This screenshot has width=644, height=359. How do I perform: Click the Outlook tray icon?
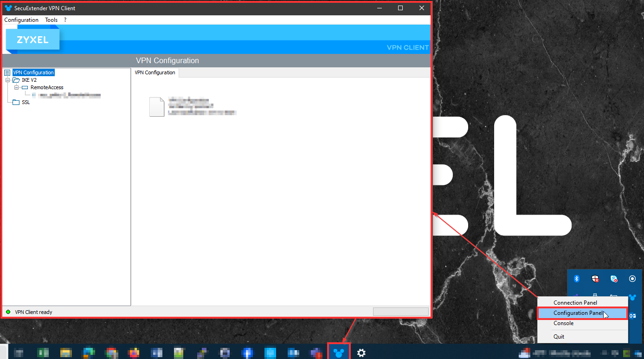coord(632,316)
